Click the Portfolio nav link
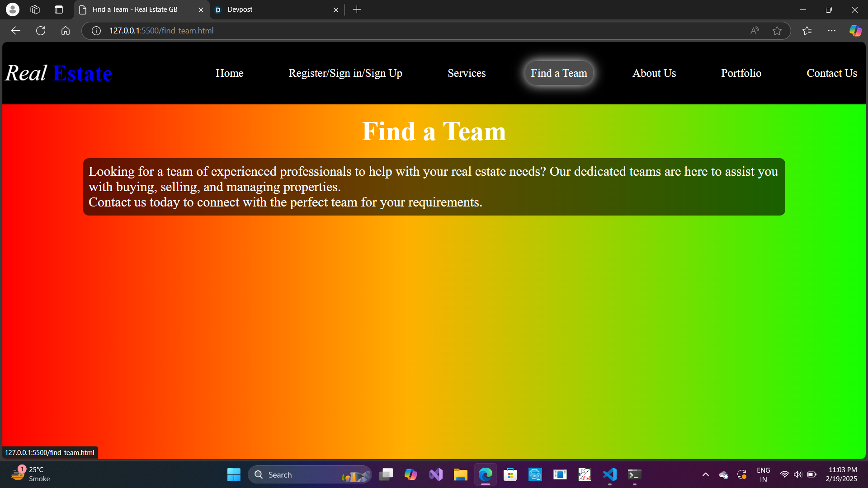This screenshot has height=488, width=868. (741, 73)
